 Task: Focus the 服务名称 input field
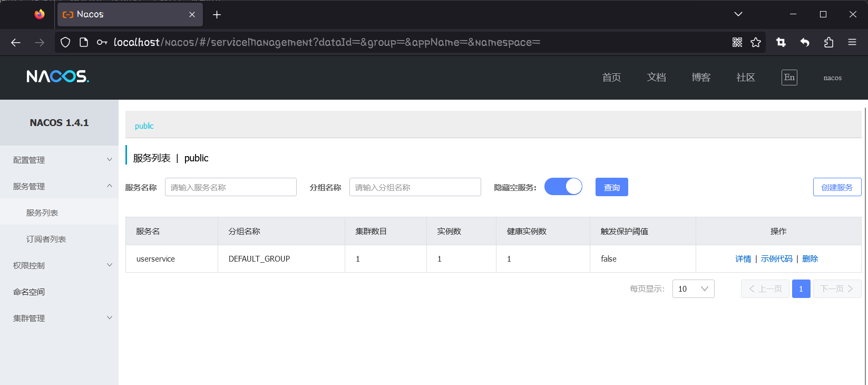(x=231, y=187)
